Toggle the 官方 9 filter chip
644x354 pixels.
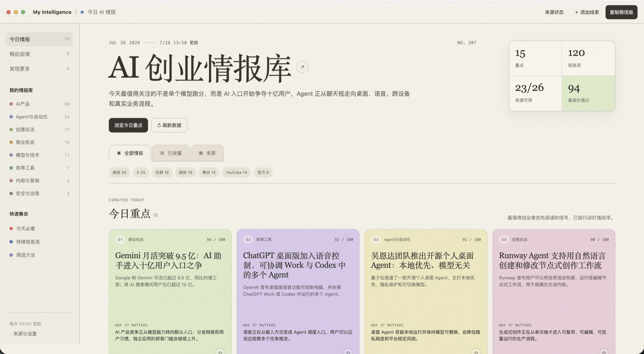[x=263, y=173]
